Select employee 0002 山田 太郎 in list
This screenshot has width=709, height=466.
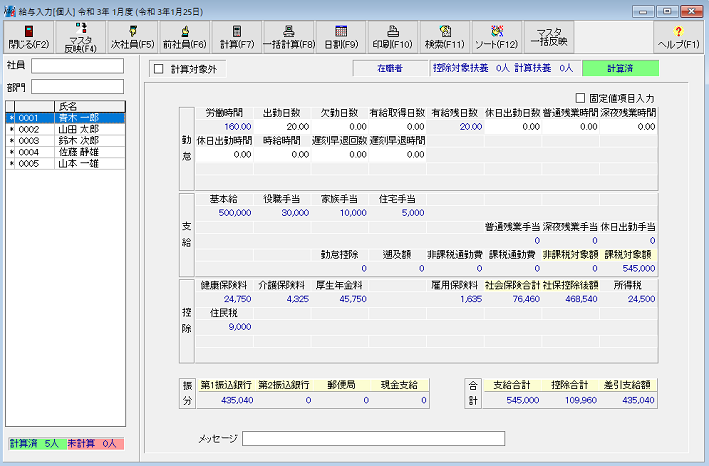click(x=65, y=129)
